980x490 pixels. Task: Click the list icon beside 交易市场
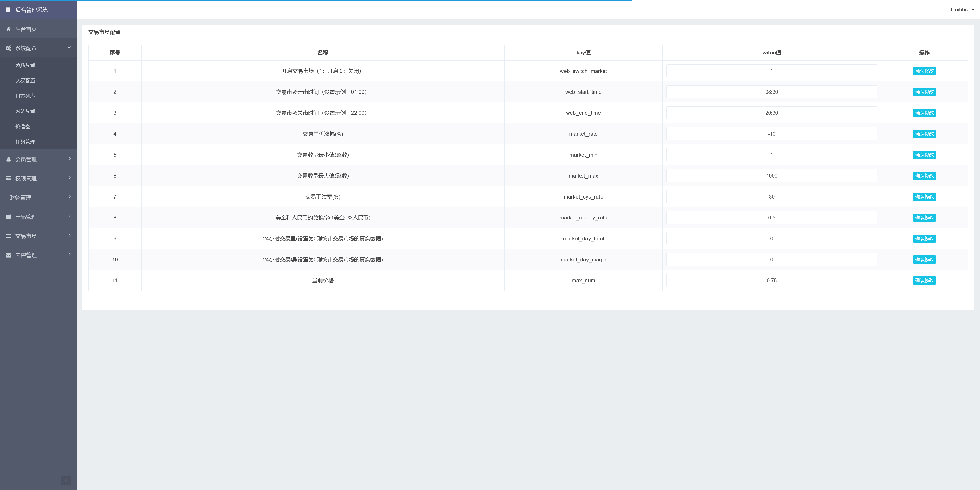tap(8, 236)
